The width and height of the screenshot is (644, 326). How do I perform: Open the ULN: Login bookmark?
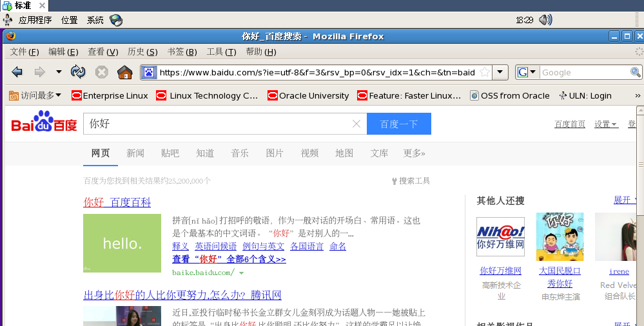coord(585,95)
